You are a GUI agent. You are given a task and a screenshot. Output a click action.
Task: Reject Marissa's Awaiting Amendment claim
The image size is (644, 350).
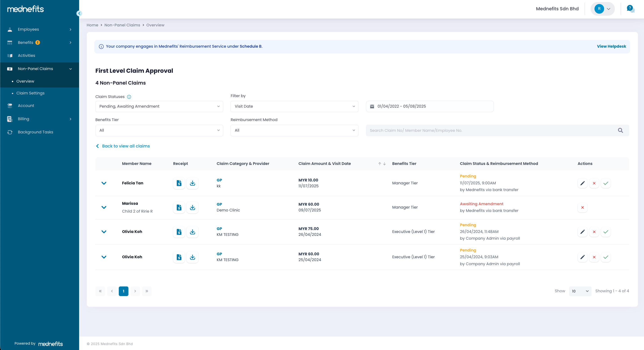point(583,207)
